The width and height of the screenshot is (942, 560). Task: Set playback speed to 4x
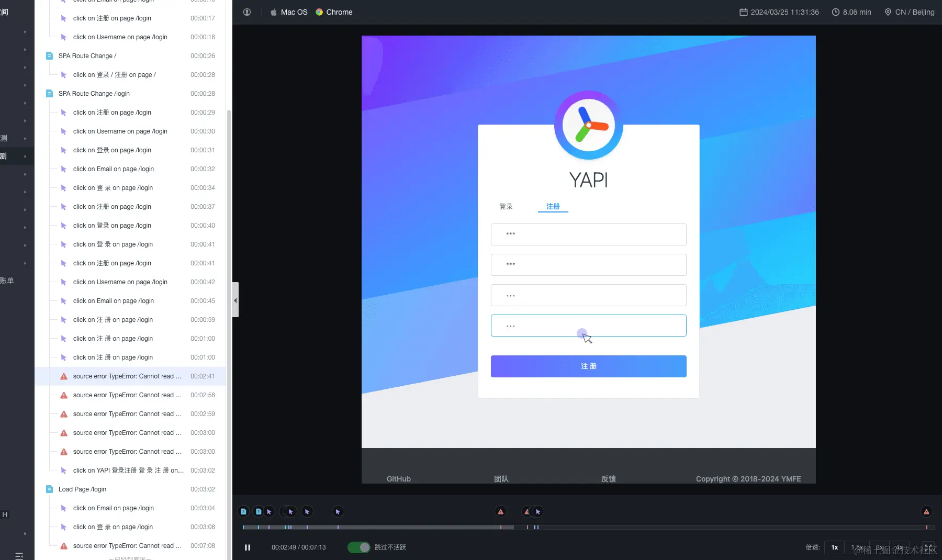tap(899, 547)
